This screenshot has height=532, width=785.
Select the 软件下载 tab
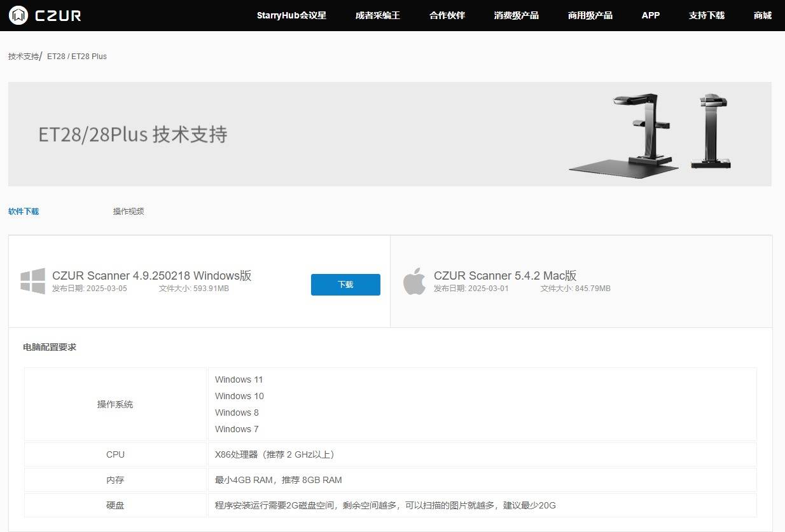pyautogui.click(x=24, y=212)
